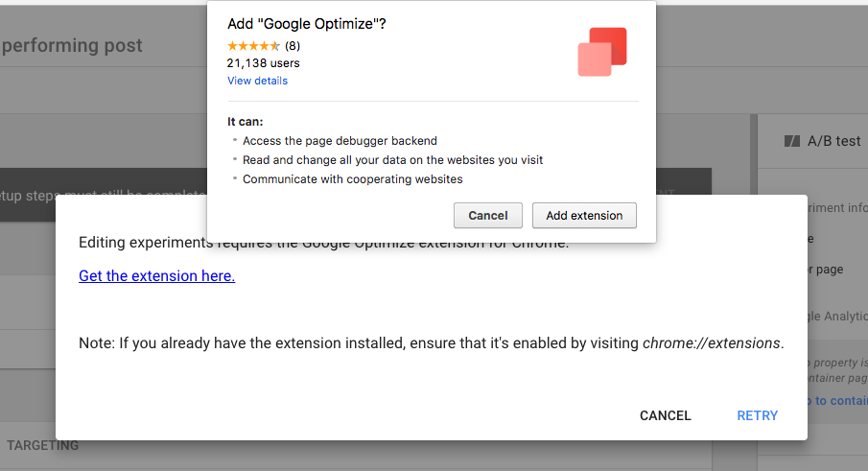Click the star rating of the extension
The width and height of the screenshot is (868, 471).
[x=253, y=46]
